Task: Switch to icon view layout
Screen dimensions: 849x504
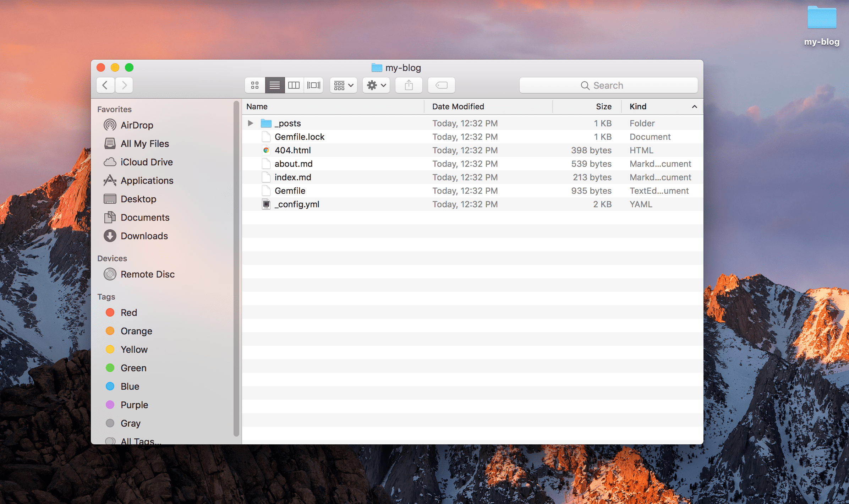Action: pos(254,84)
